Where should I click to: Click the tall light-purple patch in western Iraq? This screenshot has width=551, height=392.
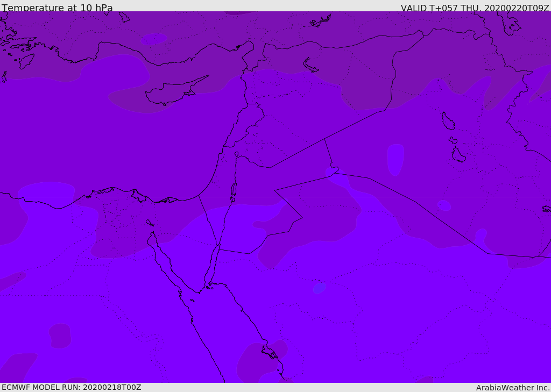(x=395, y=159)
